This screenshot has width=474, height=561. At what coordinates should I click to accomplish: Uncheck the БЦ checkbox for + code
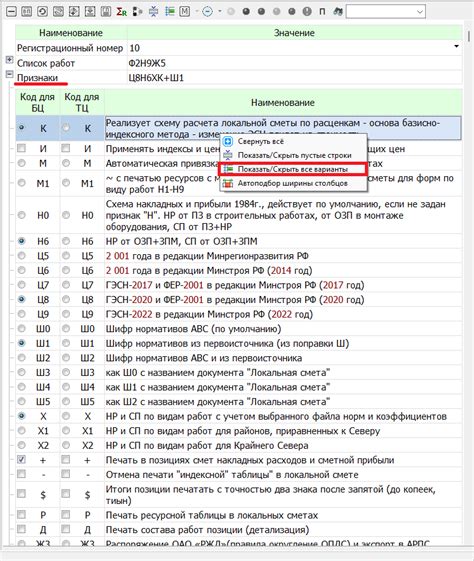coord(21,459)
